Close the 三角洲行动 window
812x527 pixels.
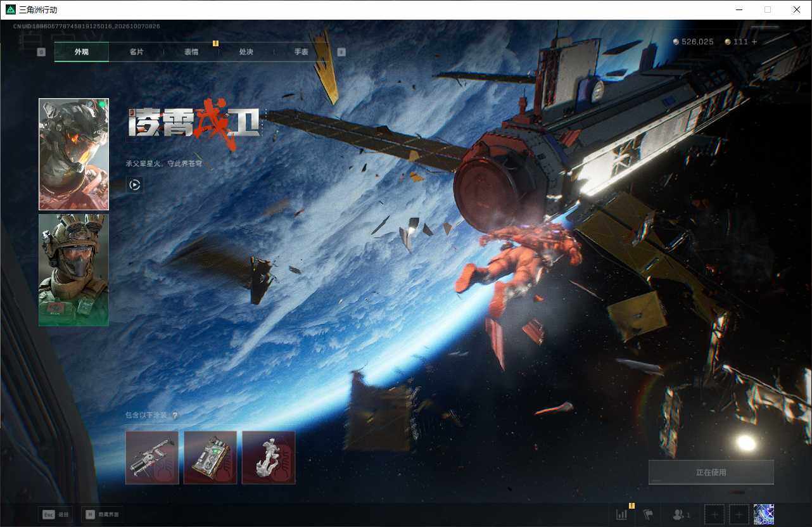[797, 10]
